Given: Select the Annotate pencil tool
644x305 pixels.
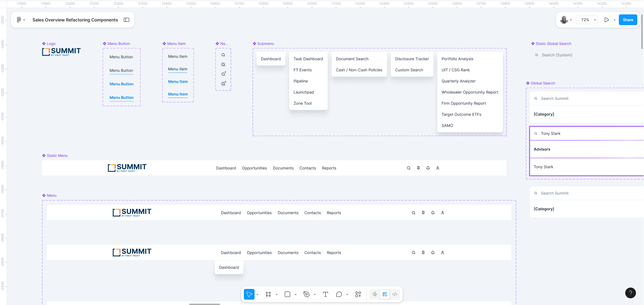Looking at the screenshot, I should [x=375, y=294].
